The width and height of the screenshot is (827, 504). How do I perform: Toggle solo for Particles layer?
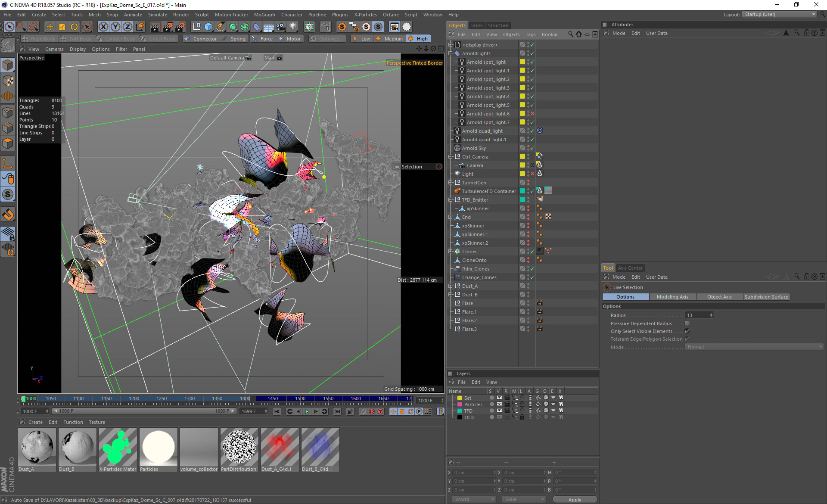click(x=491, y=404)
